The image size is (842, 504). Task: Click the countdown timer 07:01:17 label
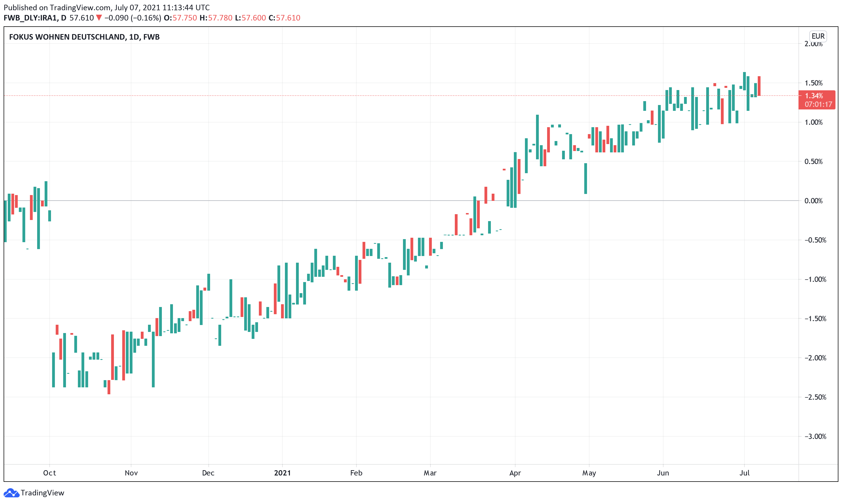(x=818, y=104)
